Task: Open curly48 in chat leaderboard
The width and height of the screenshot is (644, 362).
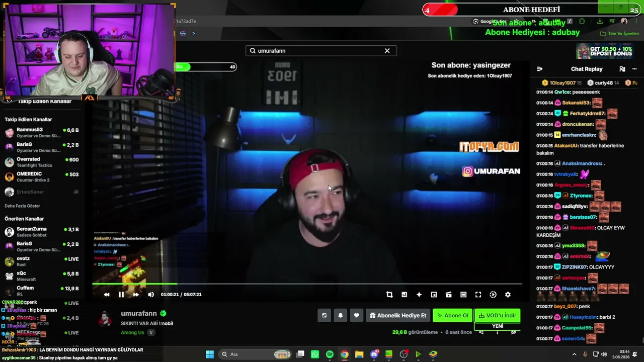Action: coord(604,83)
